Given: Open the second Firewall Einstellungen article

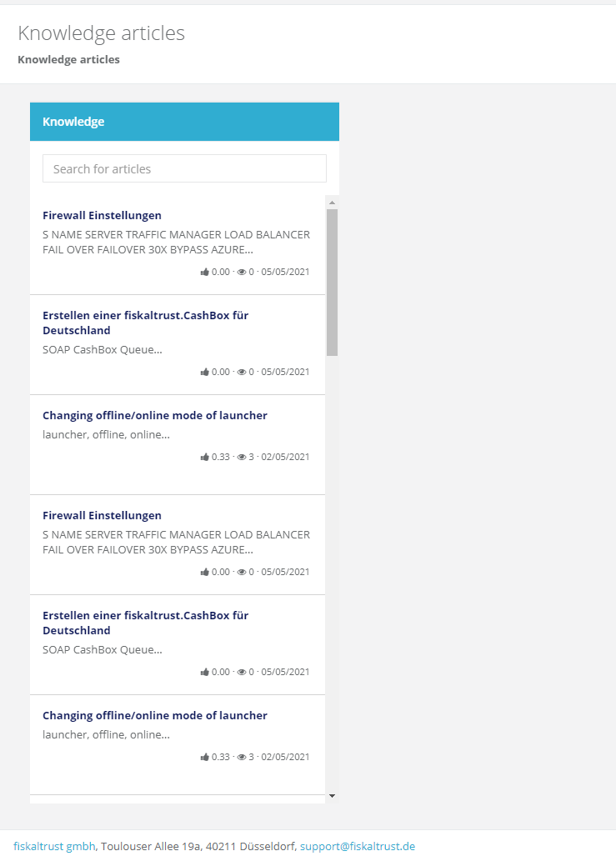Looking at the screenshot, I should 103,515.
